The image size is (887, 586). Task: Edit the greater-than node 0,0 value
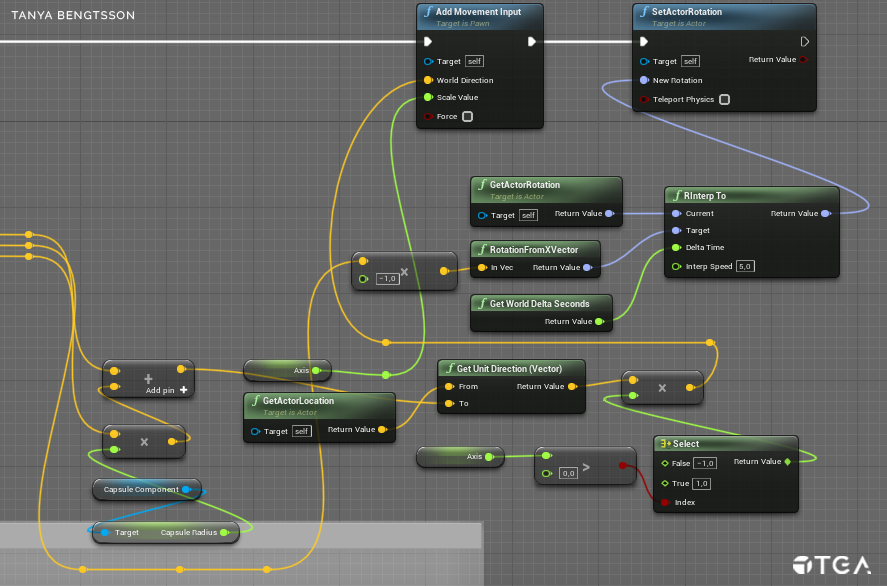pos(569,473)
